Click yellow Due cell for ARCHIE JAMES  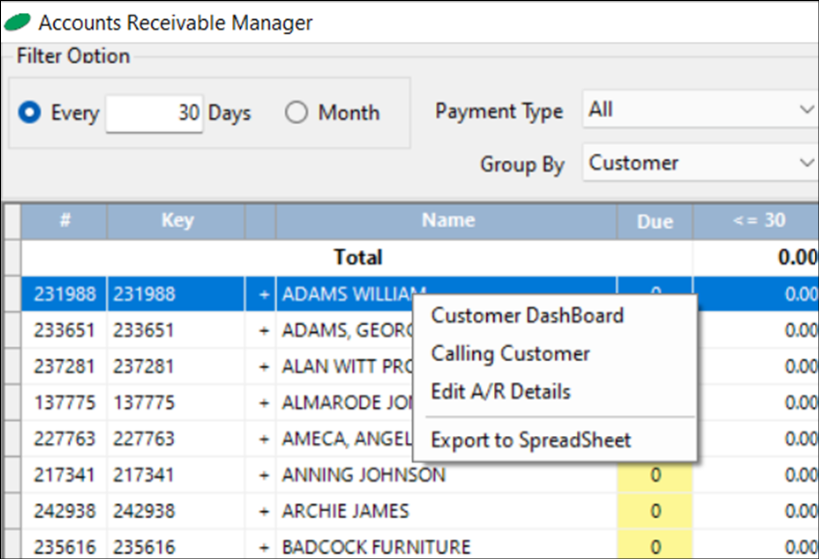pyautogui.click(x=655, y=511)
